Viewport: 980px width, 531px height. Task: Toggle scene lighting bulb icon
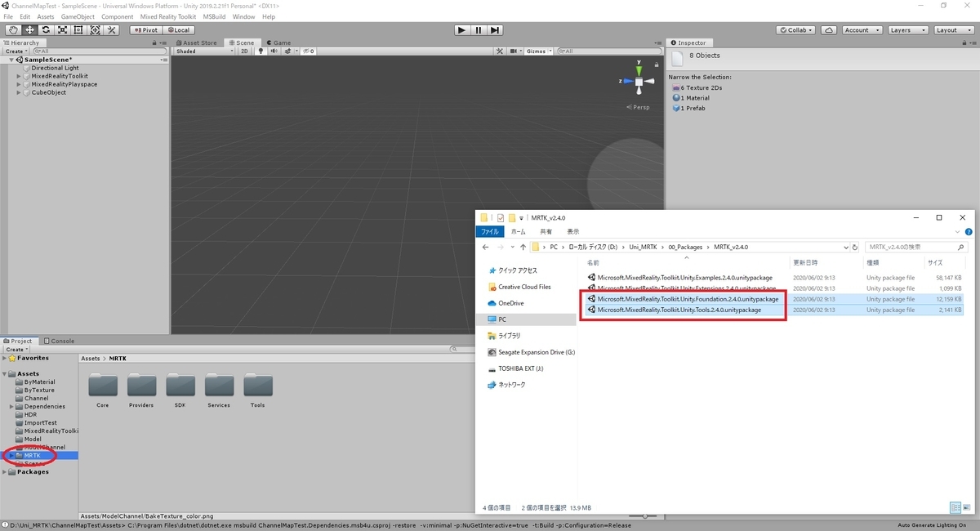point(261,51)
